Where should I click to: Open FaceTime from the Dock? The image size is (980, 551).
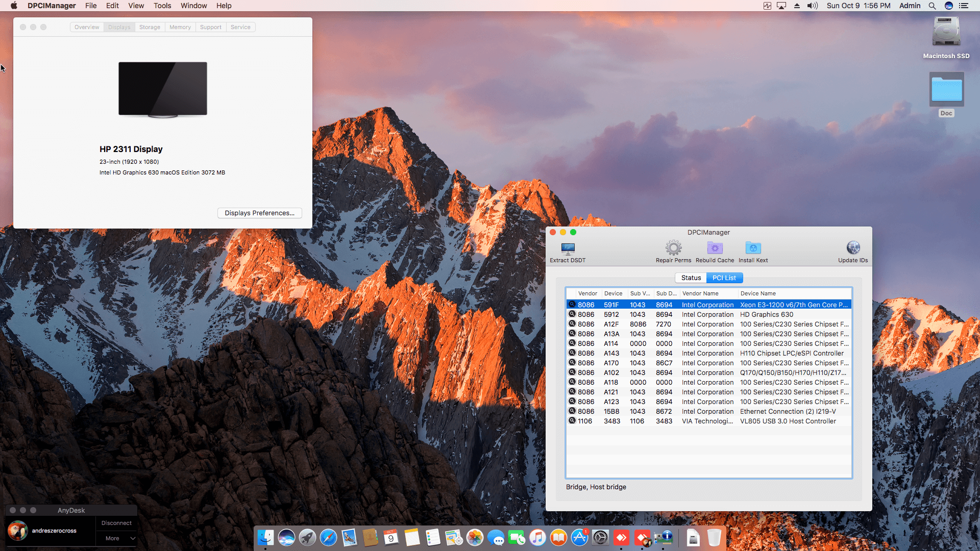pyautogui.click(x=517, y=537)
